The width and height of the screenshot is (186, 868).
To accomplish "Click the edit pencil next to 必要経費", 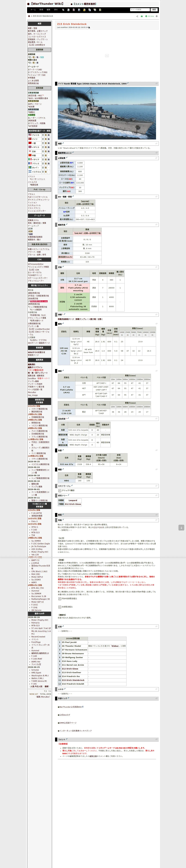I will point(67,158).
